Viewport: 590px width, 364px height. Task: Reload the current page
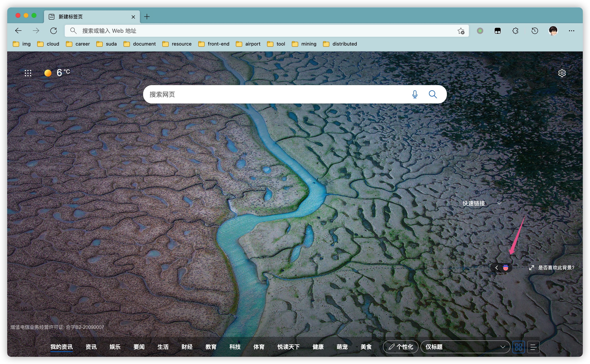53,31
